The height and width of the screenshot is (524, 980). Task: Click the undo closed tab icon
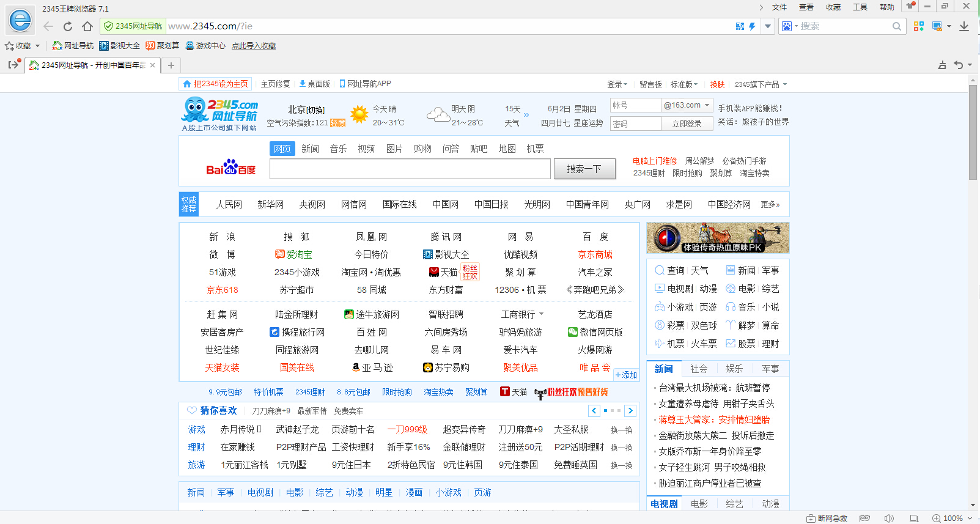click(x=959, y=65)
